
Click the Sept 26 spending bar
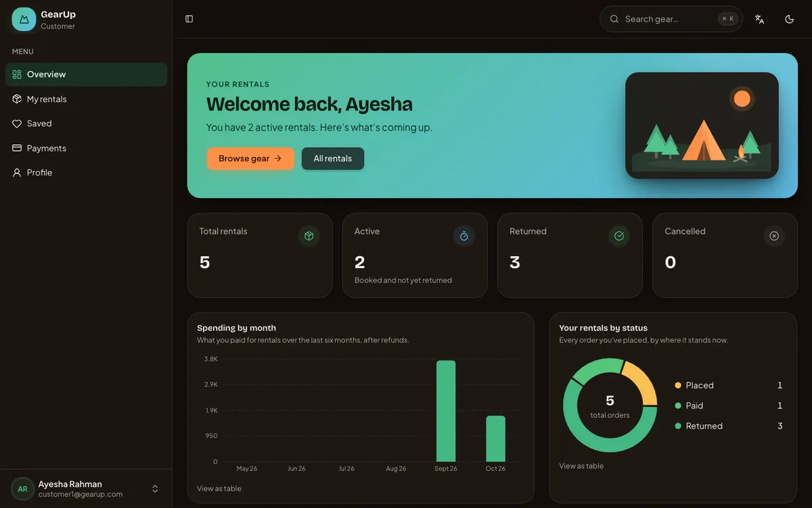click(446, 411)
